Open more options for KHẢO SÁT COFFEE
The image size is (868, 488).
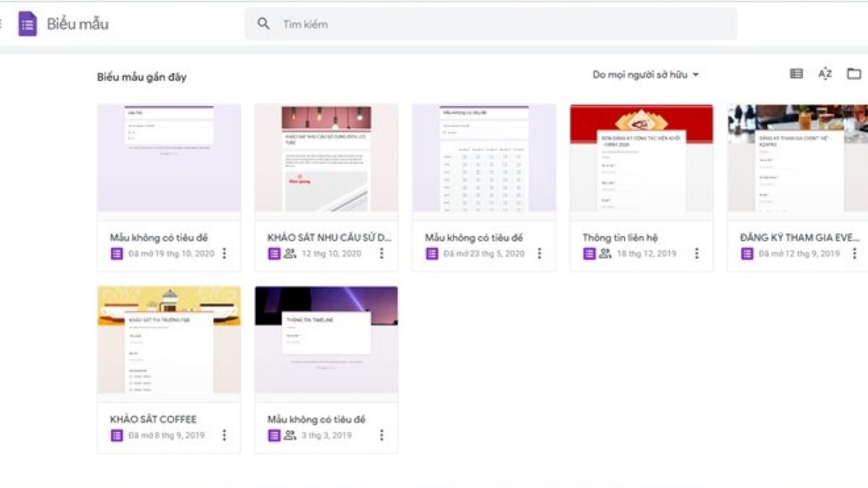coord(224,435)
